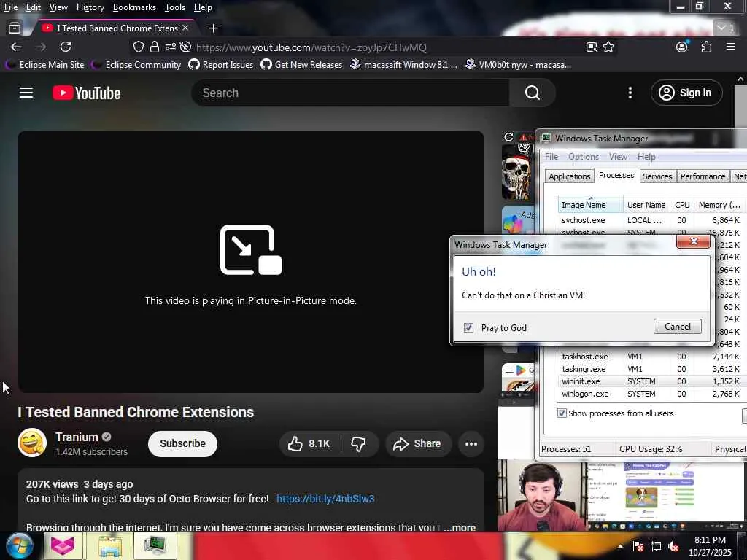
Task: Open the File menu in browser
Action: 11,7
